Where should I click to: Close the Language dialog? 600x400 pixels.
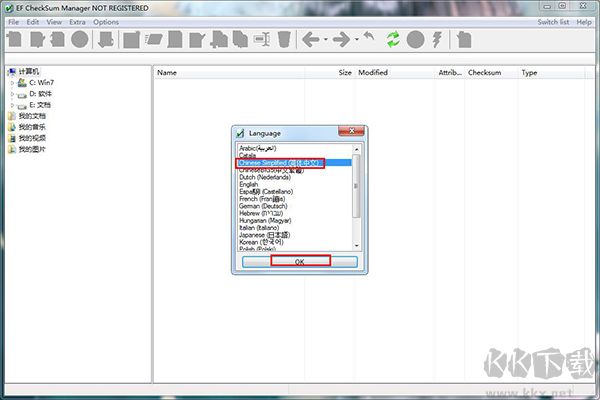[x=351, y=131]
